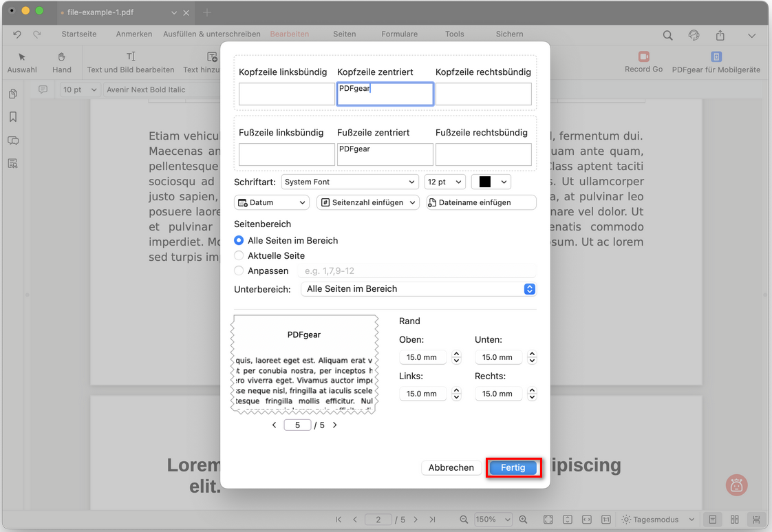Select the Hand tool

[61, 57]
